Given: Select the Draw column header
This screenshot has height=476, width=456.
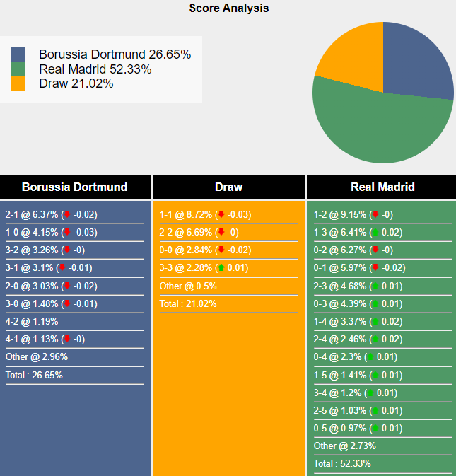Looking at the screenshot, I should pos(228,187).
